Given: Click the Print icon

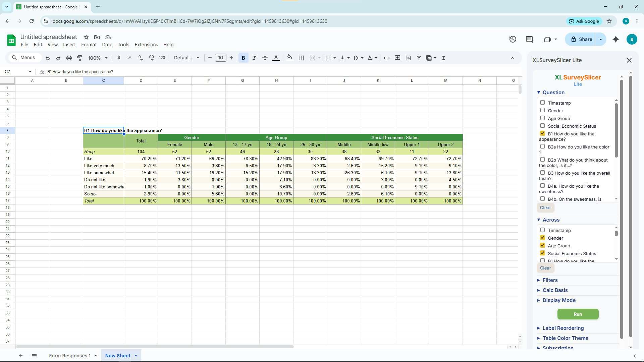Looking at the screenshot, I should (69, 58).
